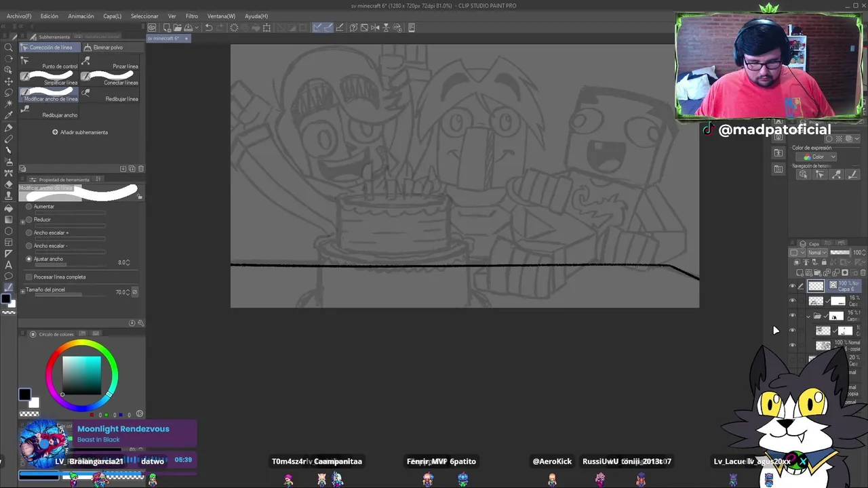Image resolution: width=868 pixels, height=488 pixels.
Task: Toggle visibility of the 100 % copia layer
Action: pos(792,346)
